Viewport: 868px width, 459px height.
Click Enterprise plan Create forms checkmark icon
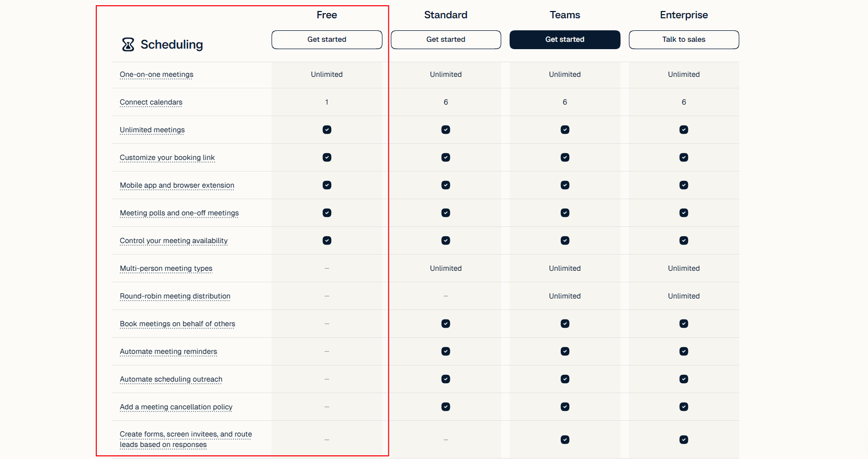pos(684,440)
